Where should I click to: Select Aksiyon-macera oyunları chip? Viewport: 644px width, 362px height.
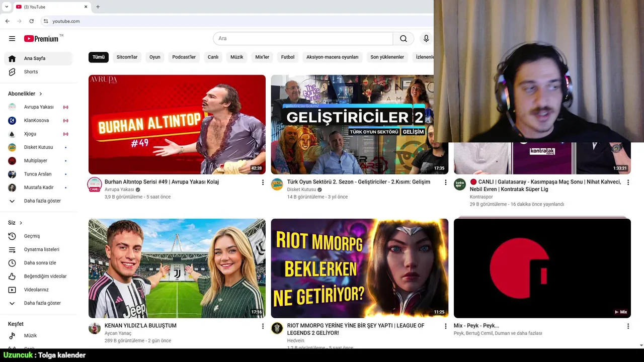333,57
